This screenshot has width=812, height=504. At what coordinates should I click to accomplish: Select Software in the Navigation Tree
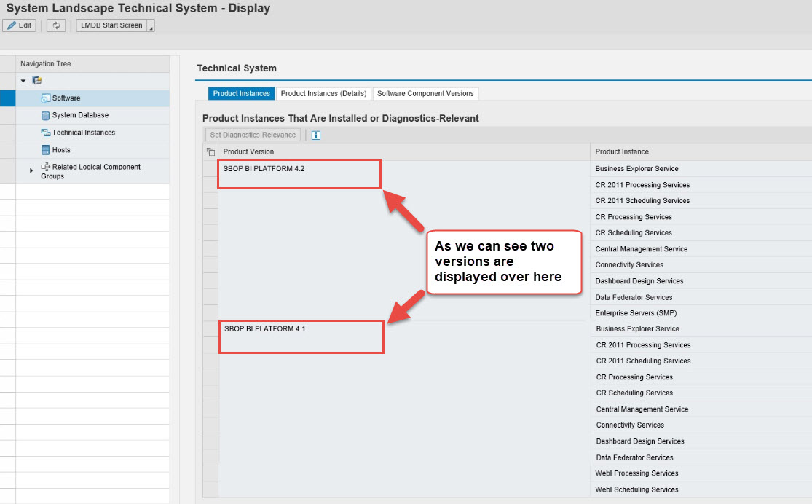[x=66, y=98]
